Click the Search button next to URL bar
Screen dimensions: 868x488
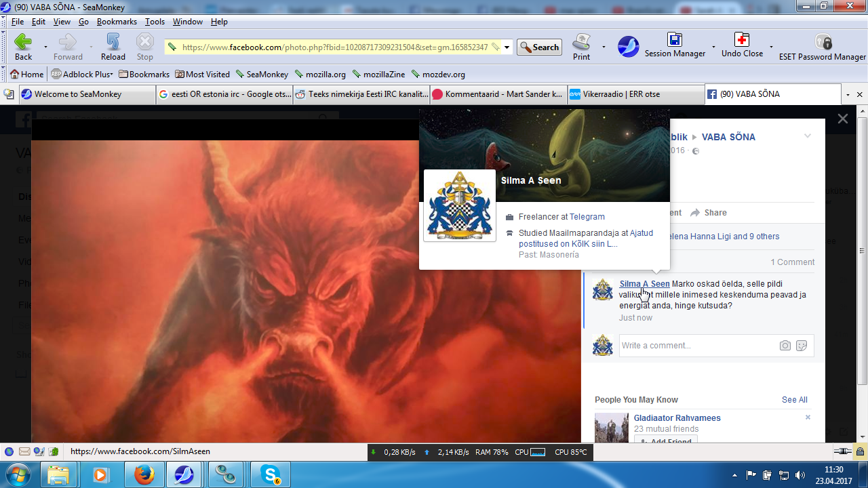tap(540, 47)
